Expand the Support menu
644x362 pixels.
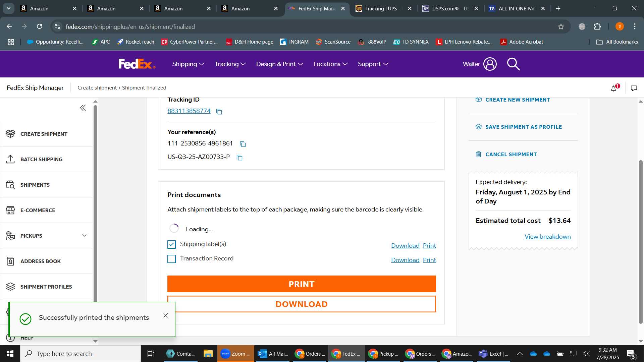click(x=373, y=64)
